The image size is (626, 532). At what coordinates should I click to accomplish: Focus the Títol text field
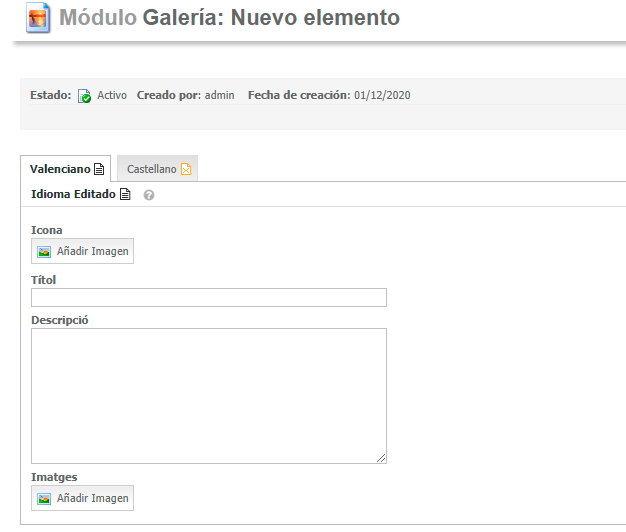point(209,297)
